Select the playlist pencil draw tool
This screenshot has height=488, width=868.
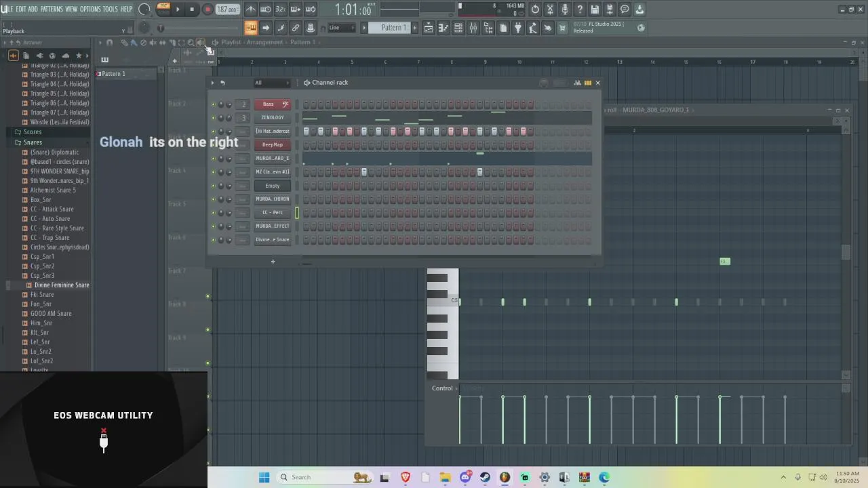[x=124, y=43]
